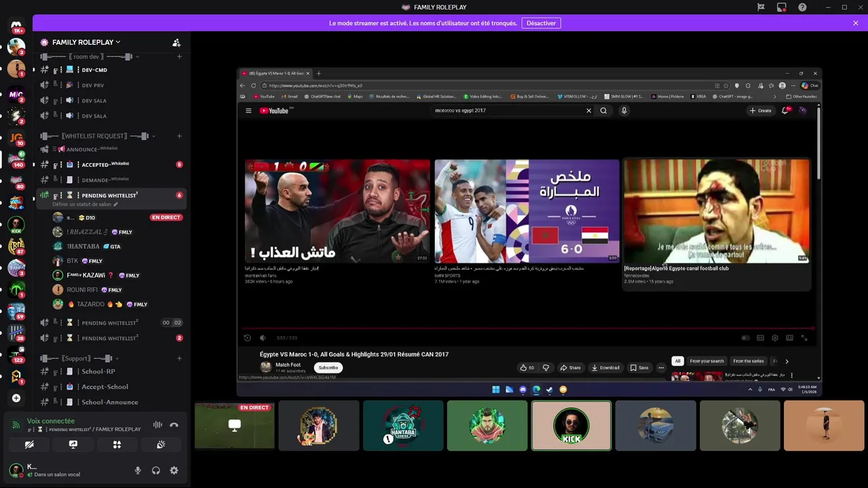Open voice connection signal info

pos(16,425)
